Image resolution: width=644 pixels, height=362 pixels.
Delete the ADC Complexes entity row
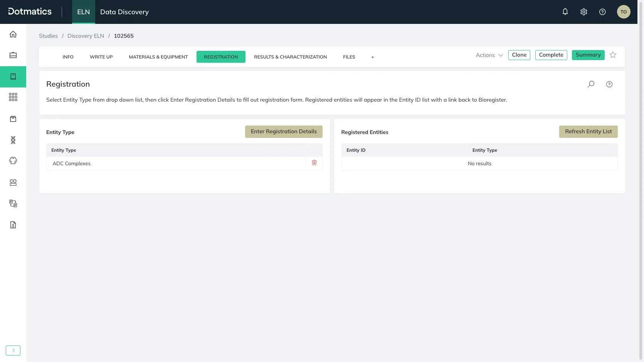tap(314, 163)
